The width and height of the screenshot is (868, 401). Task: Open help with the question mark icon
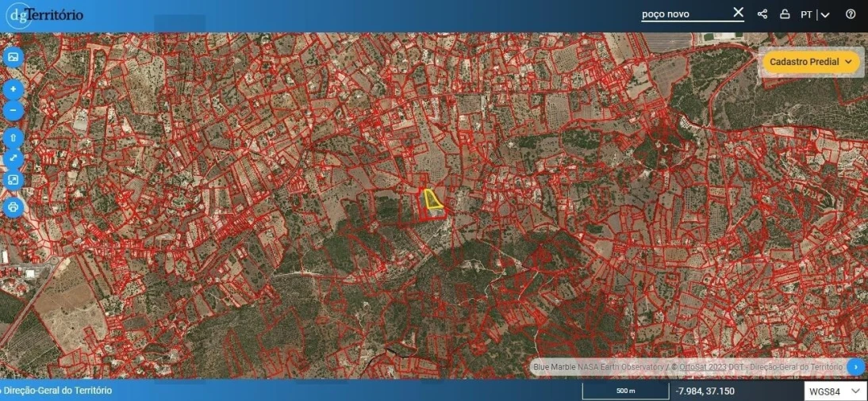coord(851,14)
